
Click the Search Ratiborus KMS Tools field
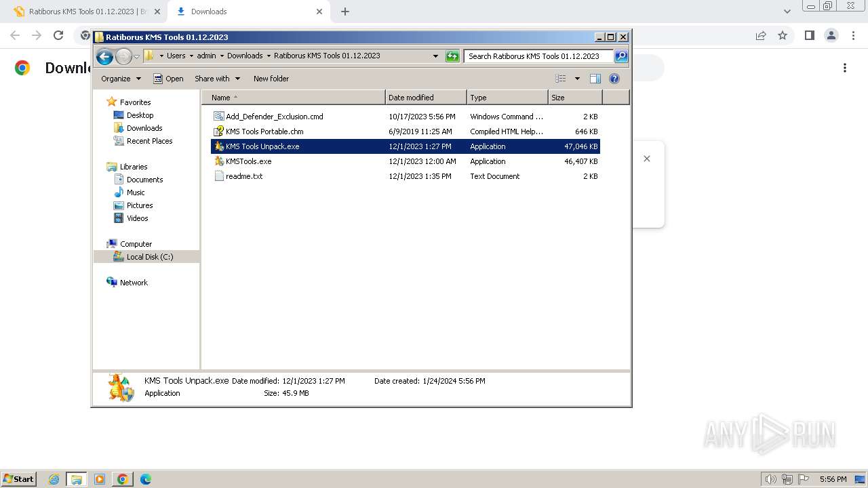[539, 56]
